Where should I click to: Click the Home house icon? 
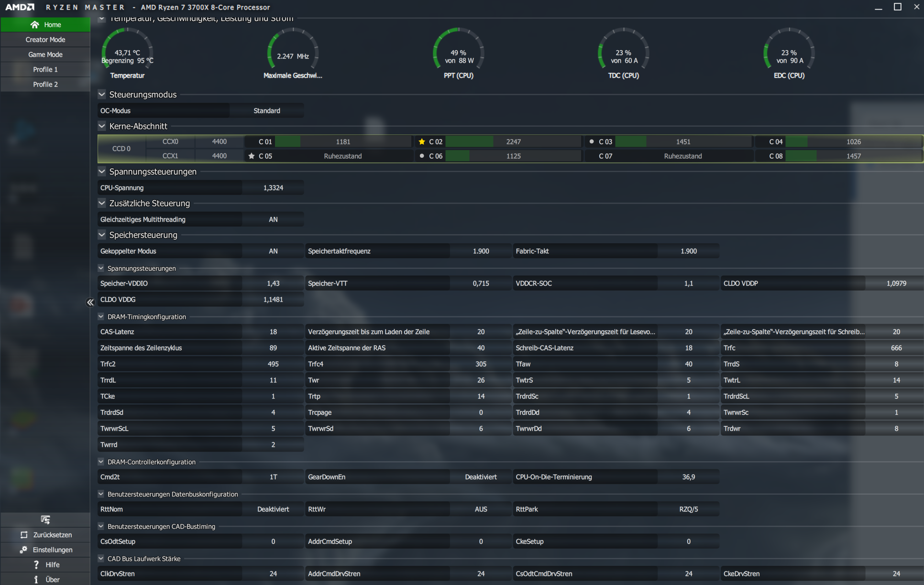tap(34, 25)
